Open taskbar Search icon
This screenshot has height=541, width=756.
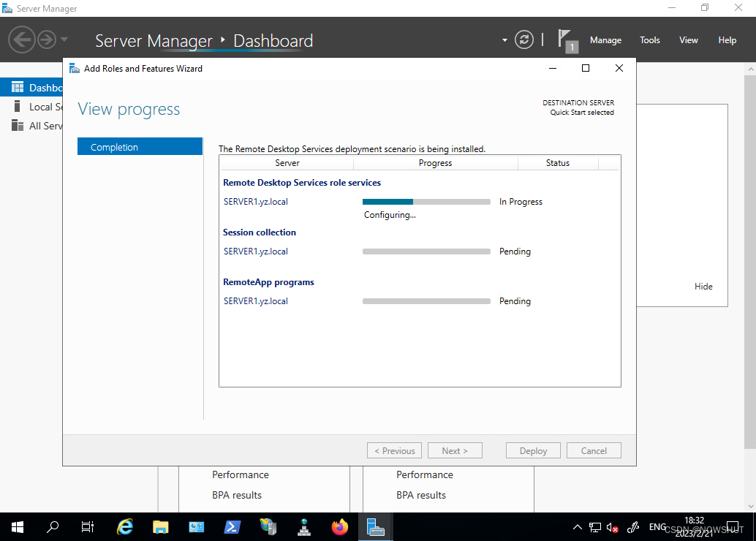point(53,527)
